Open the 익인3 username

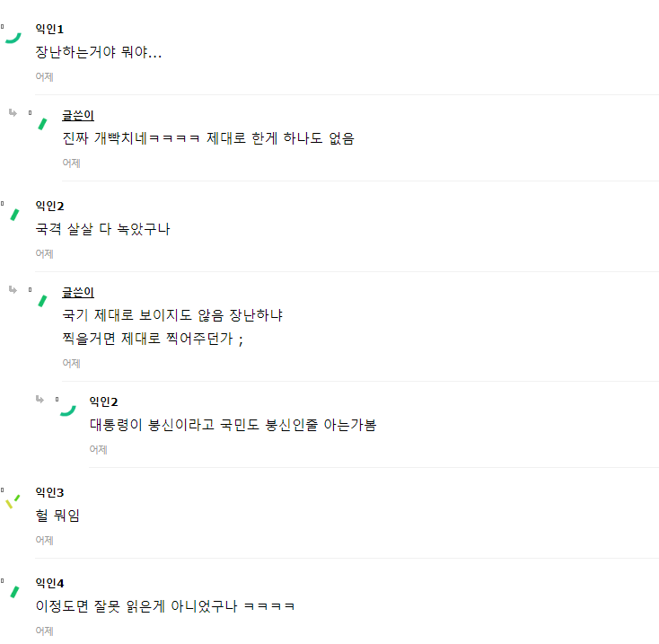click(49, 492)
